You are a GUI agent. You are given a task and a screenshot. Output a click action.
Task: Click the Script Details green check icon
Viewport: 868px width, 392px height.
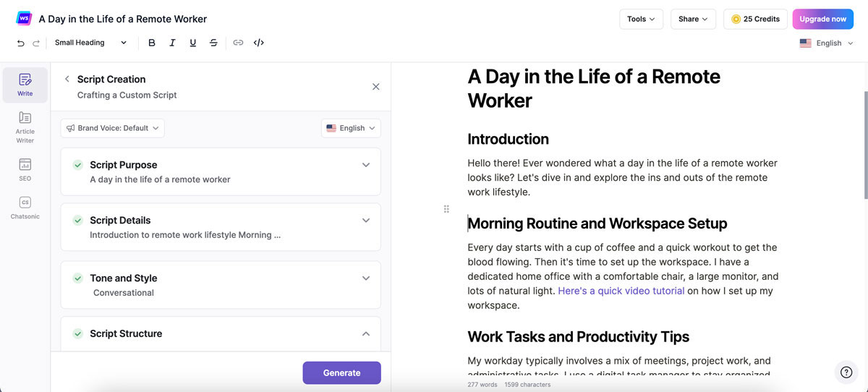point(77,220)
